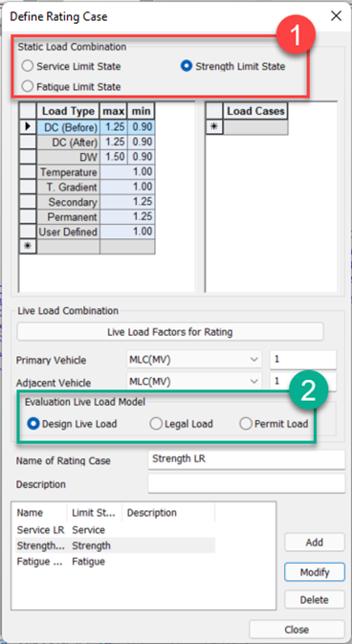Select Strength Limit State radio button

[x=187, y=66]
